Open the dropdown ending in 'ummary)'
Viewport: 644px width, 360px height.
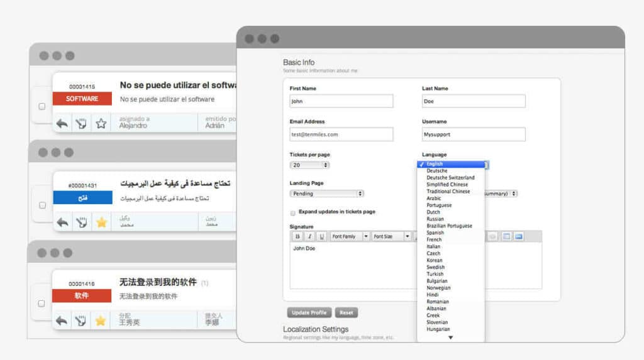pos(501,194)
